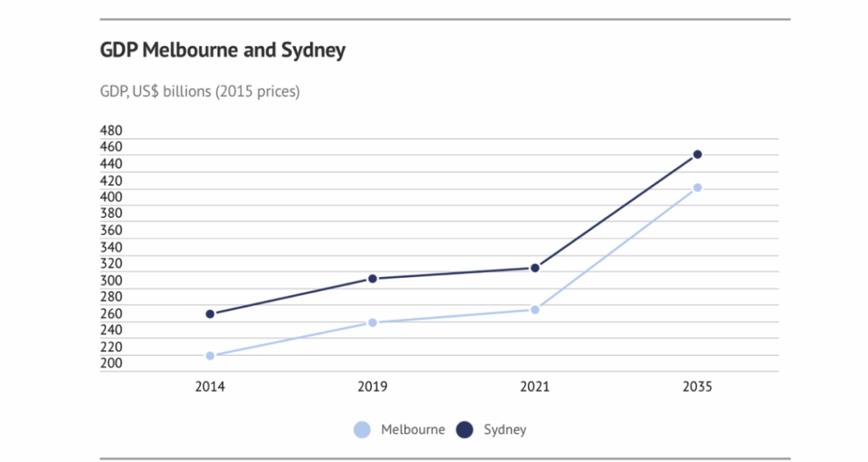The height and width of the screenshot is (462, 868).
Task: Click the 200 y-axis label
Action: pyautogui.click(x=111, y=364)
